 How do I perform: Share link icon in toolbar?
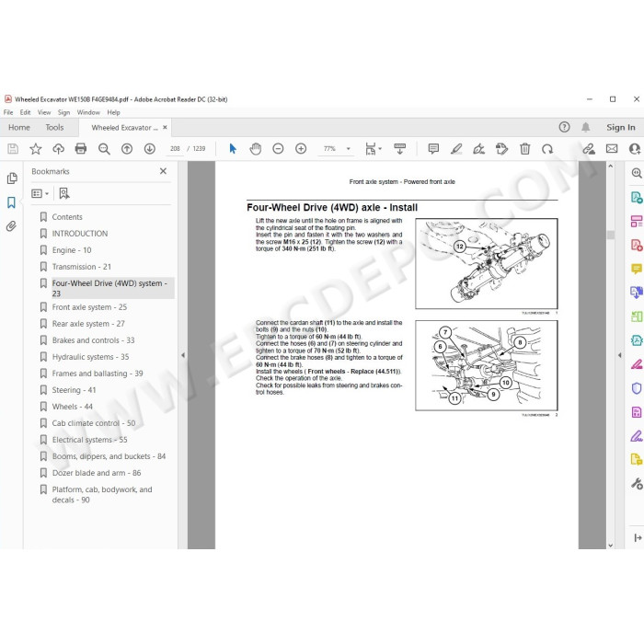[x=589, y=149]
